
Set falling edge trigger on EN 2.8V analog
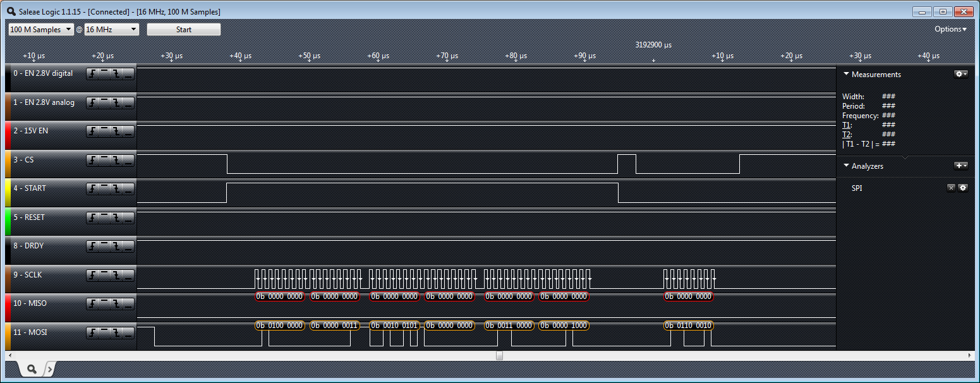116,102
